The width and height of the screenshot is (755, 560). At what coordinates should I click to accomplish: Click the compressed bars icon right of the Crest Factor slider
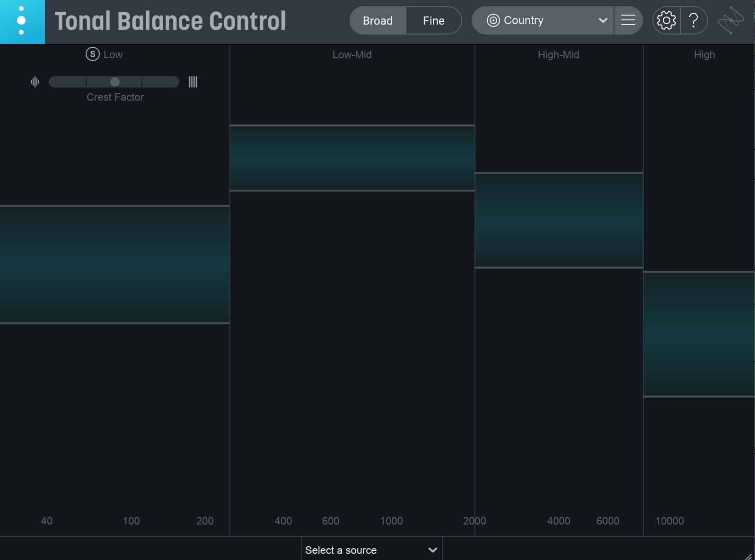click(x=193, y=82)
